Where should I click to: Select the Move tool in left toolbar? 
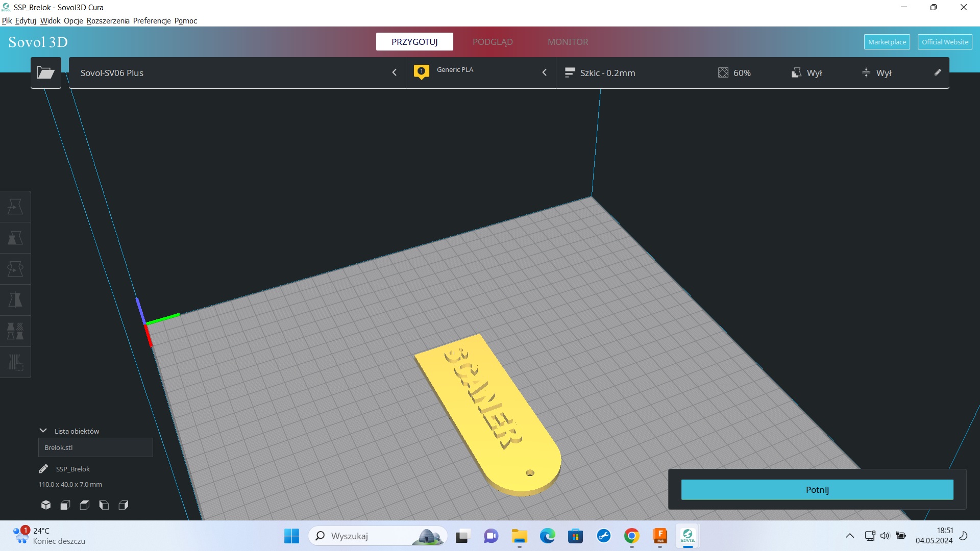click(15, 207)
